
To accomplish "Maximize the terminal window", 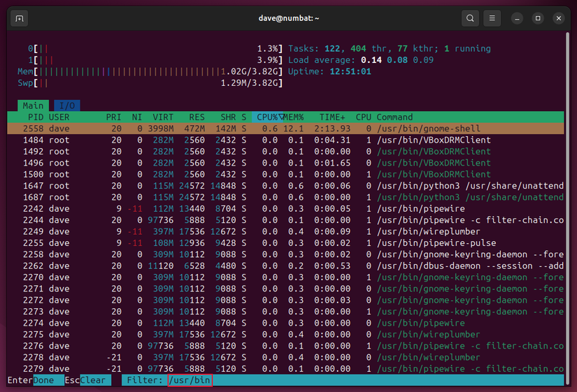I will (x=538, y=18).
